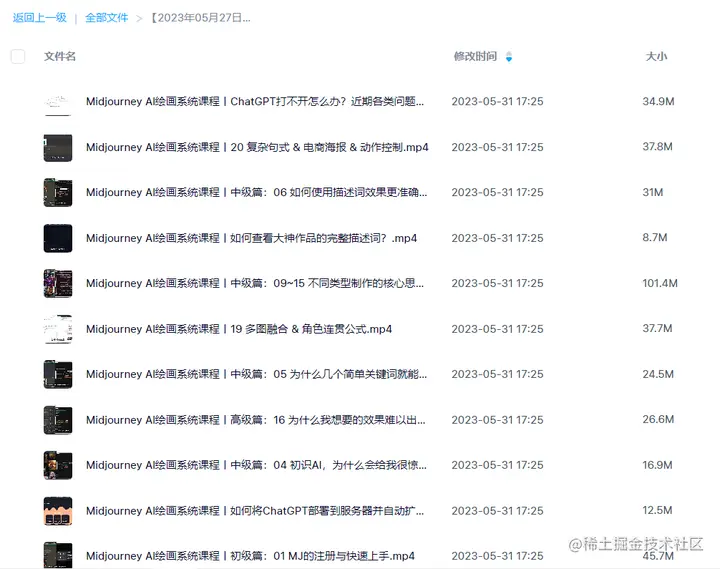Open thumbnail of 初级篇 01 MJ的注册 video
Screen dimensions: 720x569
[58, 555]
